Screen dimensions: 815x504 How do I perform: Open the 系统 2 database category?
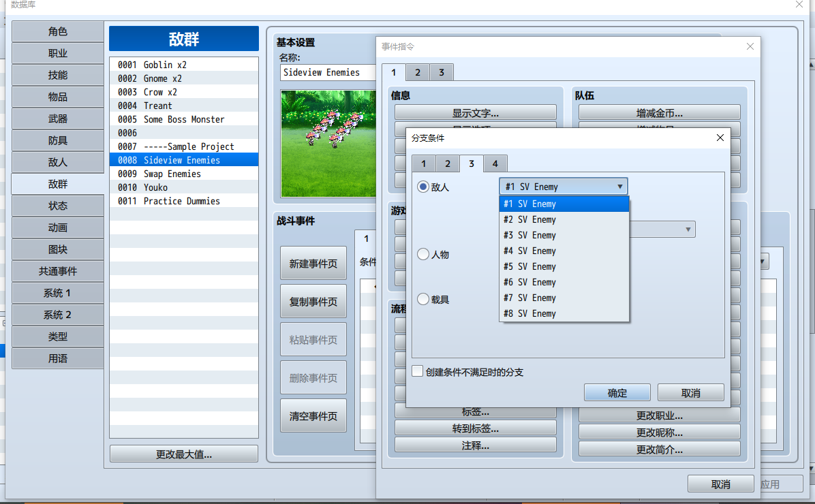(x=58, y=315)
